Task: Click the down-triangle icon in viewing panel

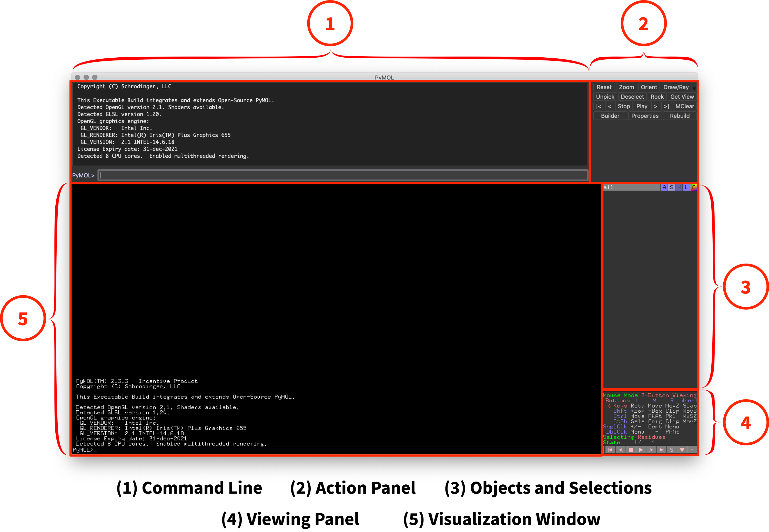Action: pos(682,450)
